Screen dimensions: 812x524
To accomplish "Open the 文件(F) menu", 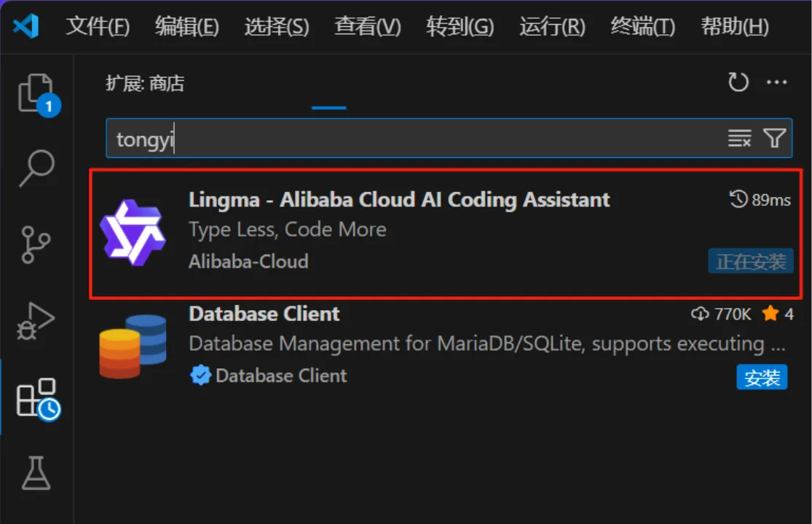I will point(98,26).
